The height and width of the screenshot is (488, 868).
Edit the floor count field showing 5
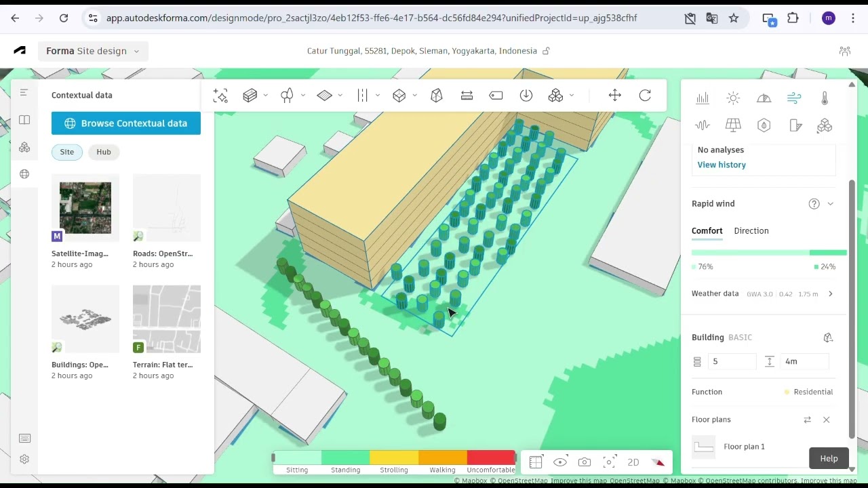(732, 362)
